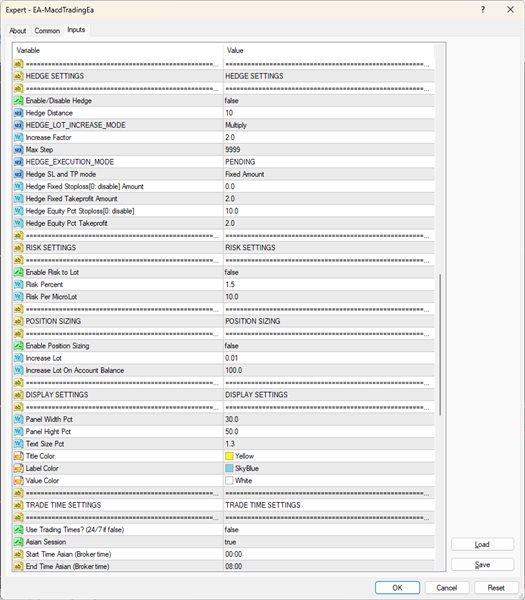Screen dimensions: 525x600
Task: Toggle Enable Position Sizing false value
Action: [329, 346]
